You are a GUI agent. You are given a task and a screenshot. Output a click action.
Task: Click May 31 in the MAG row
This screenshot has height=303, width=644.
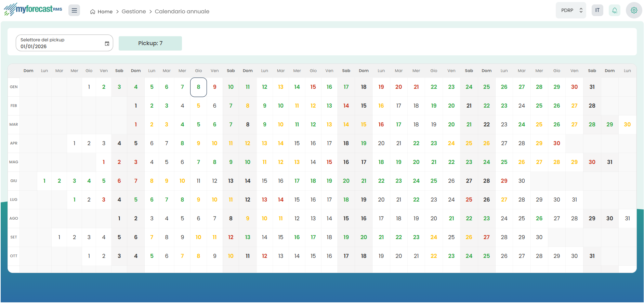(x=610, y=162)
